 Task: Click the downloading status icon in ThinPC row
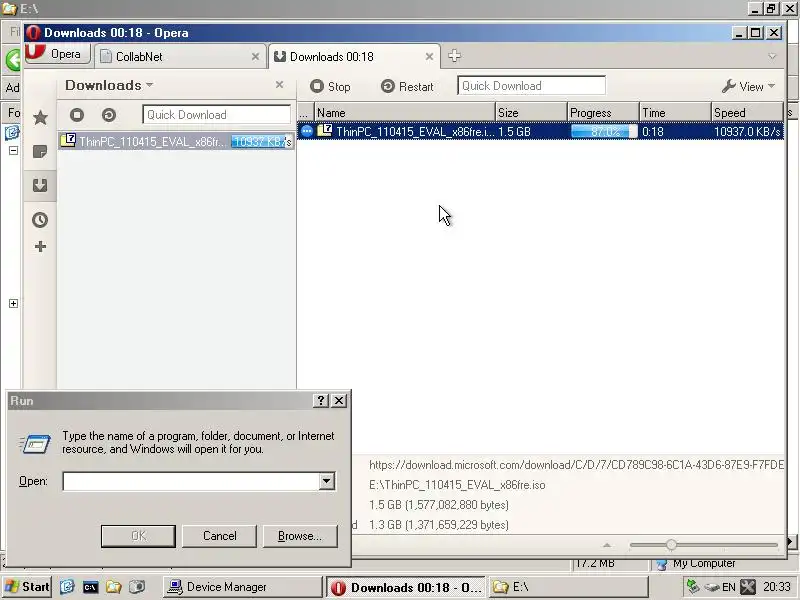[306, 131]
